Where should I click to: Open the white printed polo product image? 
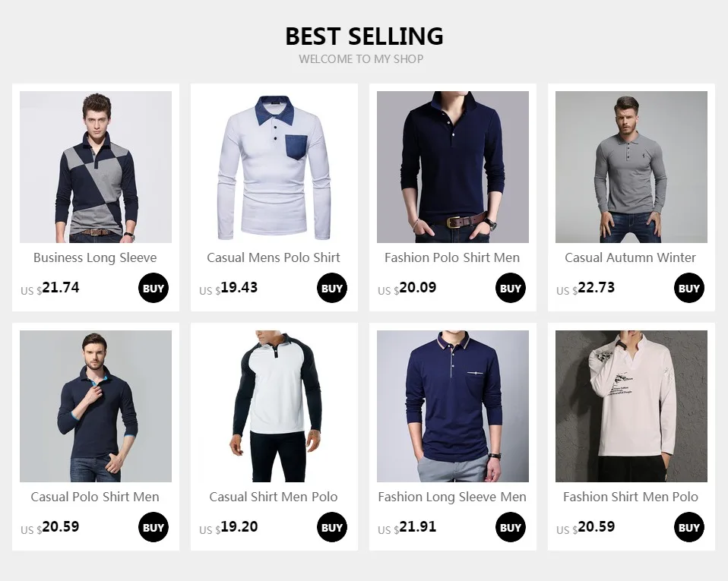coord(631,406)
